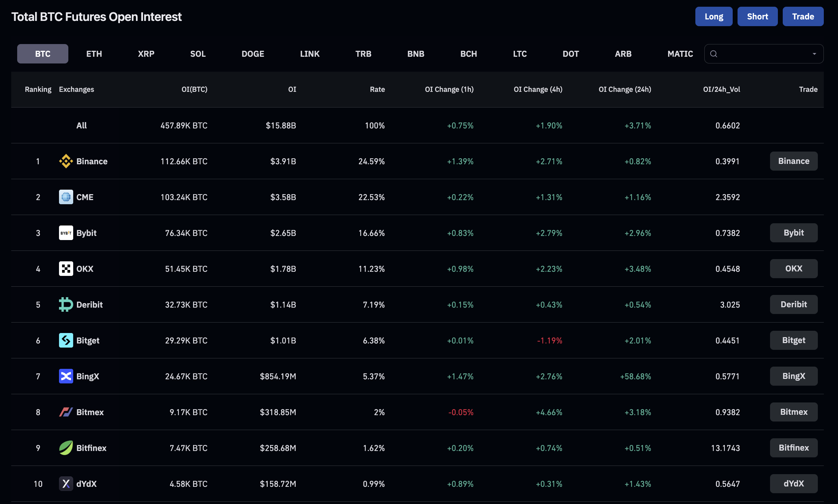Viewport: 838px width, 504px height.
Task: Click the Long button
Action: point(714,16)
